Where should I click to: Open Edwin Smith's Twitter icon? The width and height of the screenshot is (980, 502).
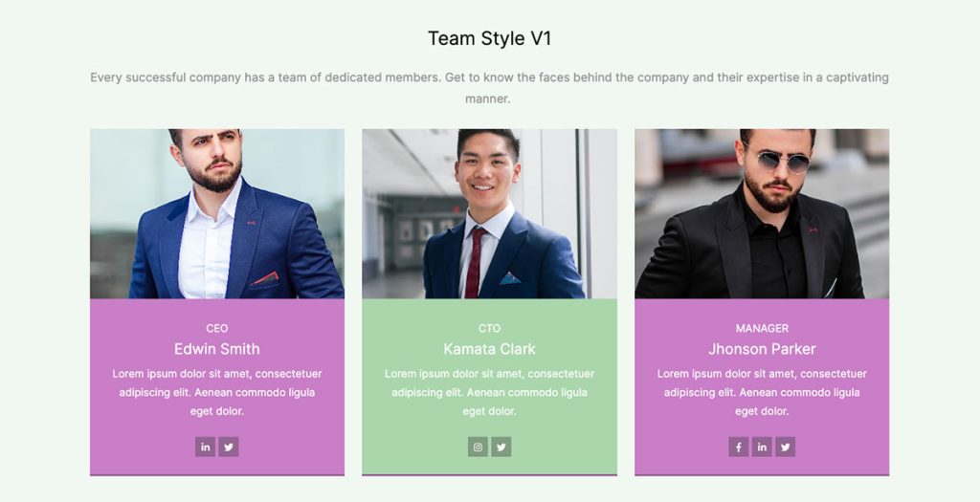coord(228,447)
